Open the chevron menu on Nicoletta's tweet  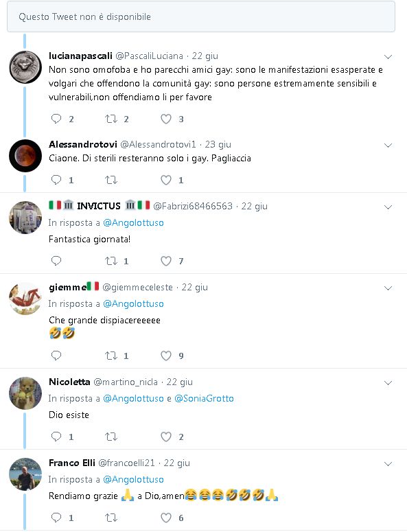(388, 383)
